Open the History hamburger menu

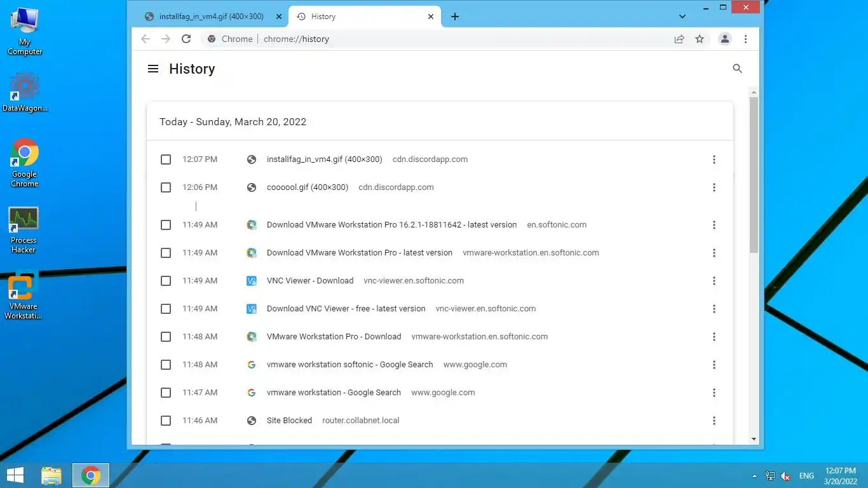point(153,69)
